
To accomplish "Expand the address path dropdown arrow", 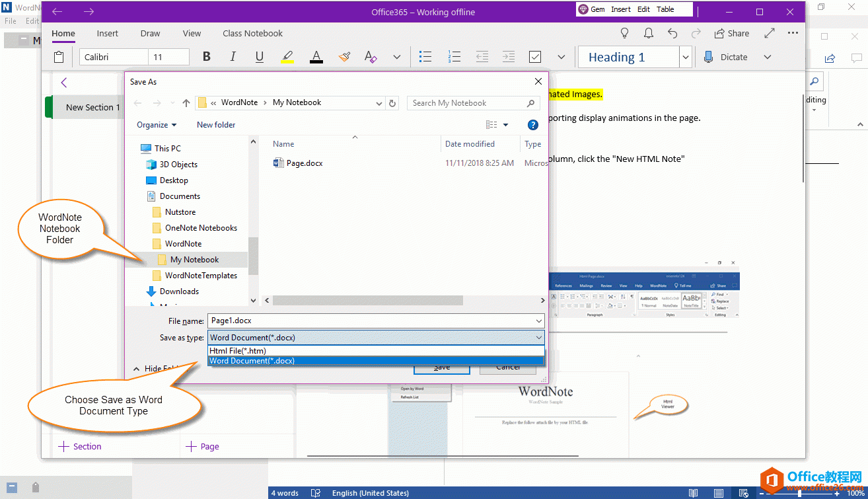I will tap(379, 103).
